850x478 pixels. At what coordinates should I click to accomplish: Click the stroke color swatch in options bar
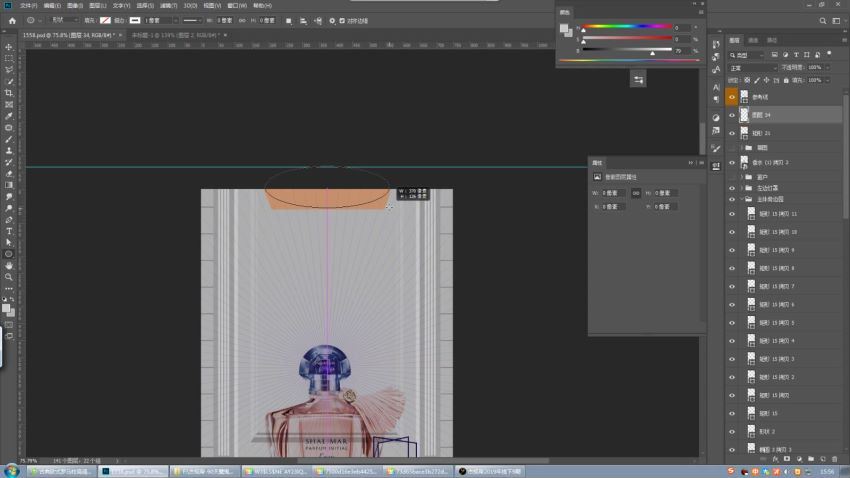pos(134,21)
